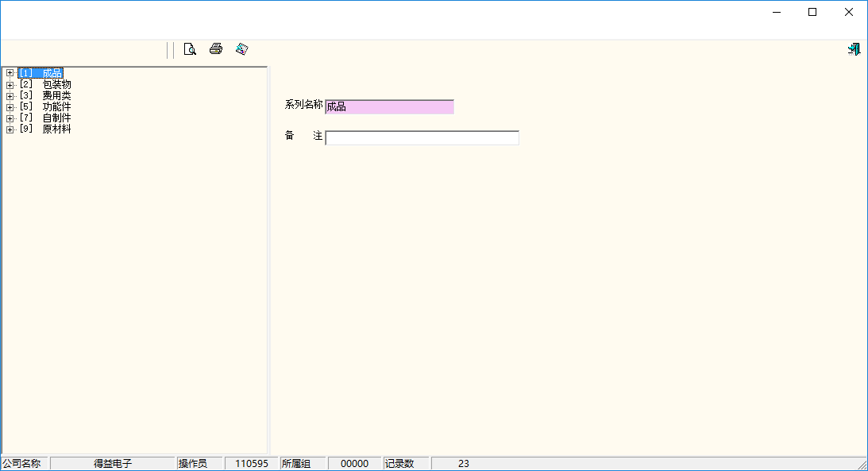Click the 公司名称 status label
This screenshot has width=868, height=471.
(21, 464)
